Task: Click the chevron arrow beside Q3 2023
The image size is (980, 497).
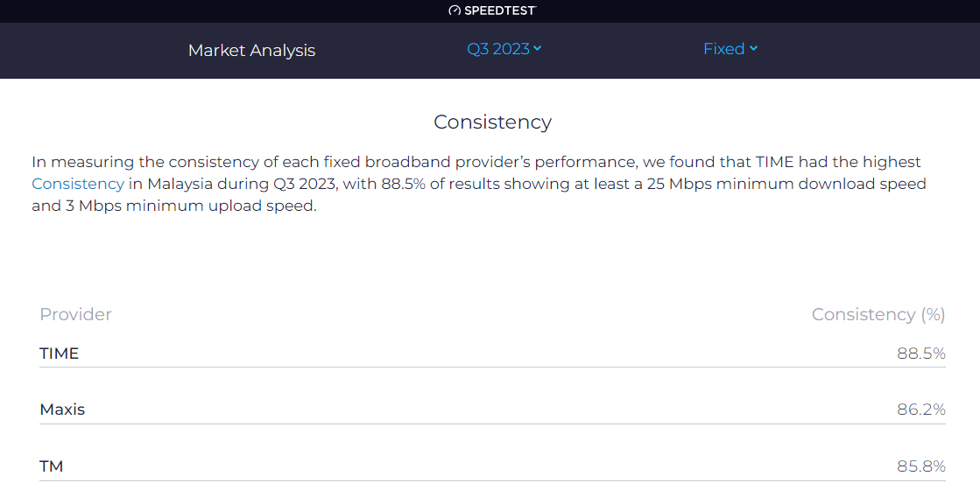Action: pos(537,49)
